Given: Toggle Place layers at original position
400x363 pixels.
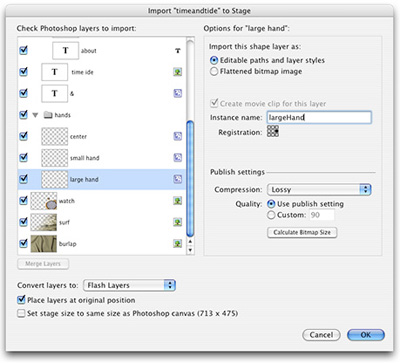Looking at the screenshot, I should coord(21,300).
